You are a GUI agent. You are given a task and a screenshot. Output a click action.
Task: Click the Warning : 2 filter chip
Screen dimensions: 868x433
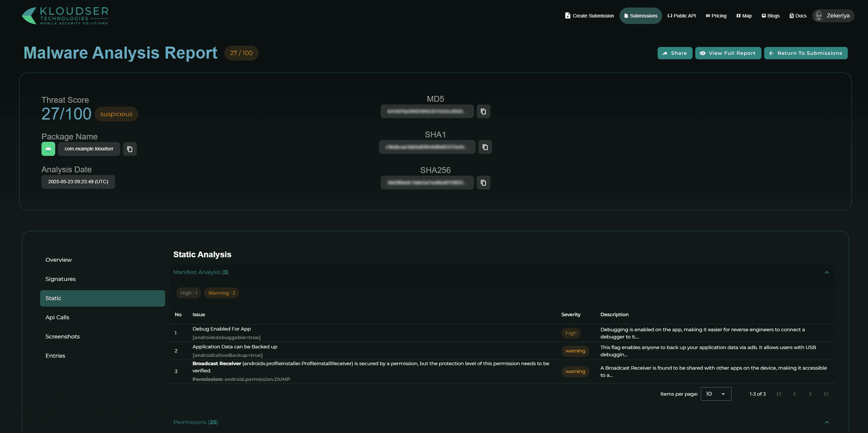point(222,293)
